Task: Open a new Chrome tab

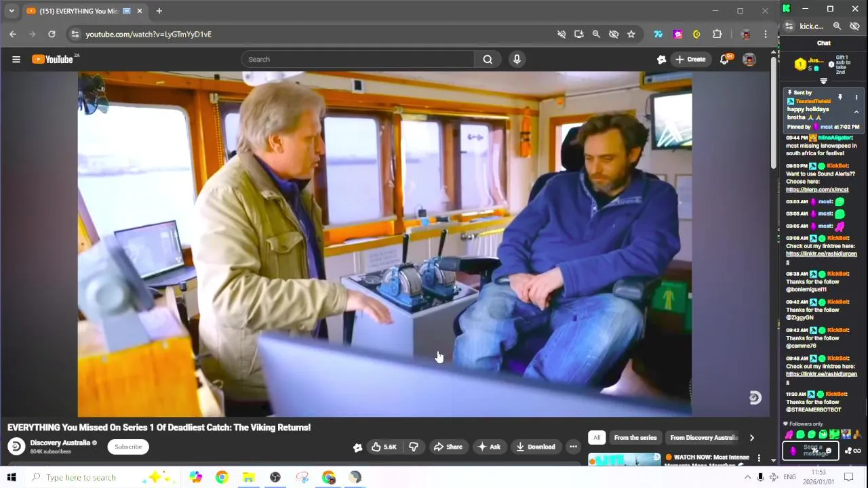Action: tap(159, 11)
